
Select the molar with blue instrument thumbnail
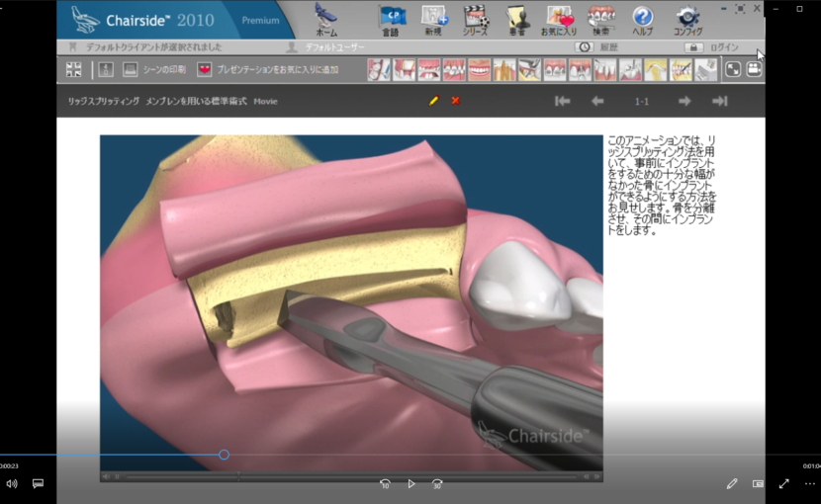click(379, 69)
